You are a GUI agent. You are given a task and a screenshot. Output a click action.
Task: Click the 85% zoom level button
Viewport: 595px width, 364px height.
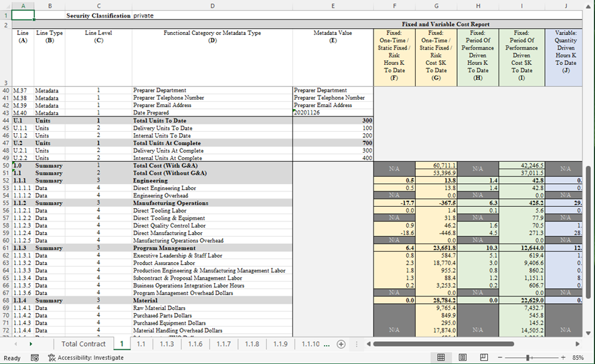tap(578, 357)
